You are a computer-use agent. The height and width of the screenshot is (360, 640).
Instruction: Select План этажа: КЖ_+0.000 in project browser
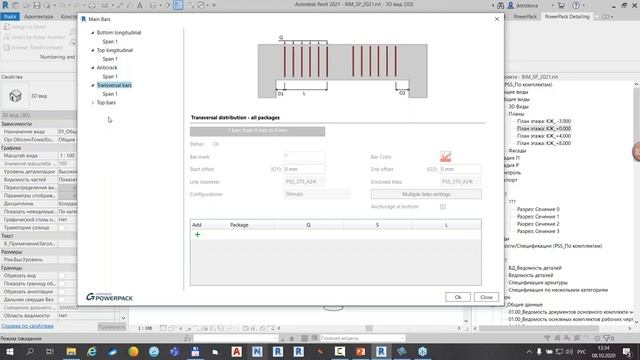(544, 129)
